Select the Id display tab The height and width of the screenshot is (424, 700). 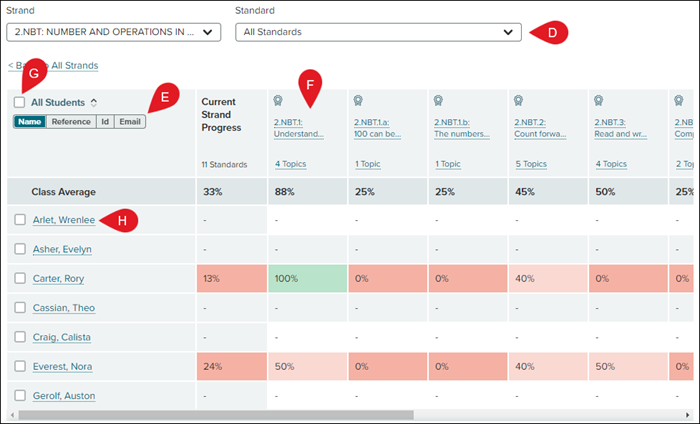104,121
